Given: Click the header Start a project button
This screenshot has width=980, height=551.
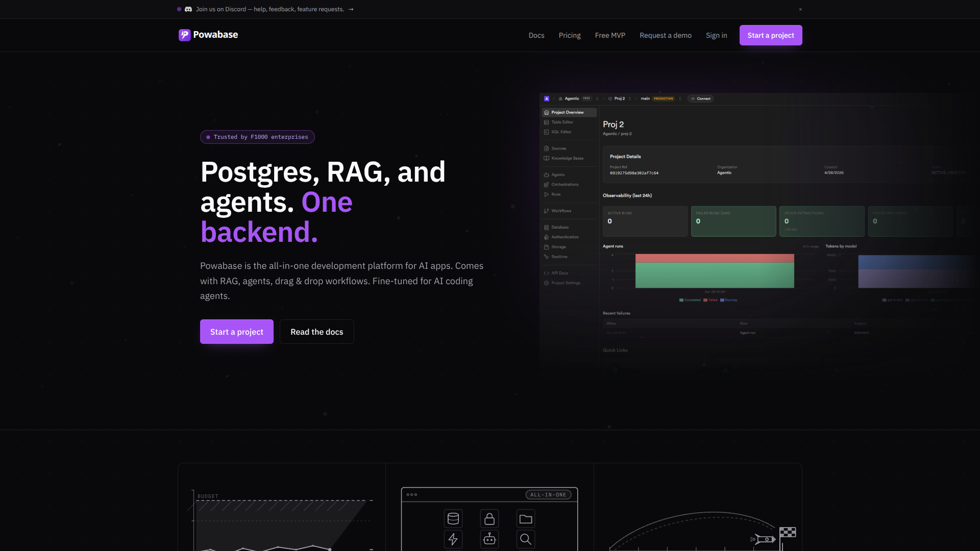Looking at the screenshot, I should click(771, 35).
